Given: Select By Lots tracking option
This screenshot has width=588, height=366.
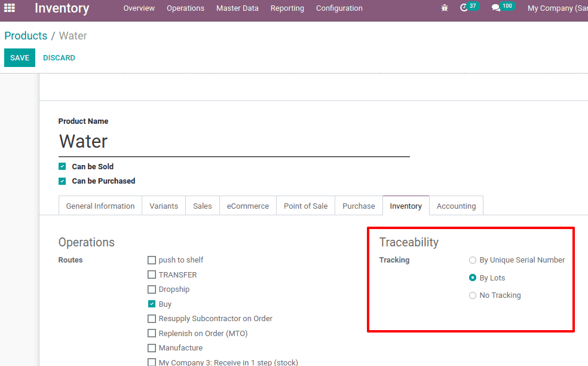Looking at the screenshot, I should pyautogui.click(x=473, y=277).
